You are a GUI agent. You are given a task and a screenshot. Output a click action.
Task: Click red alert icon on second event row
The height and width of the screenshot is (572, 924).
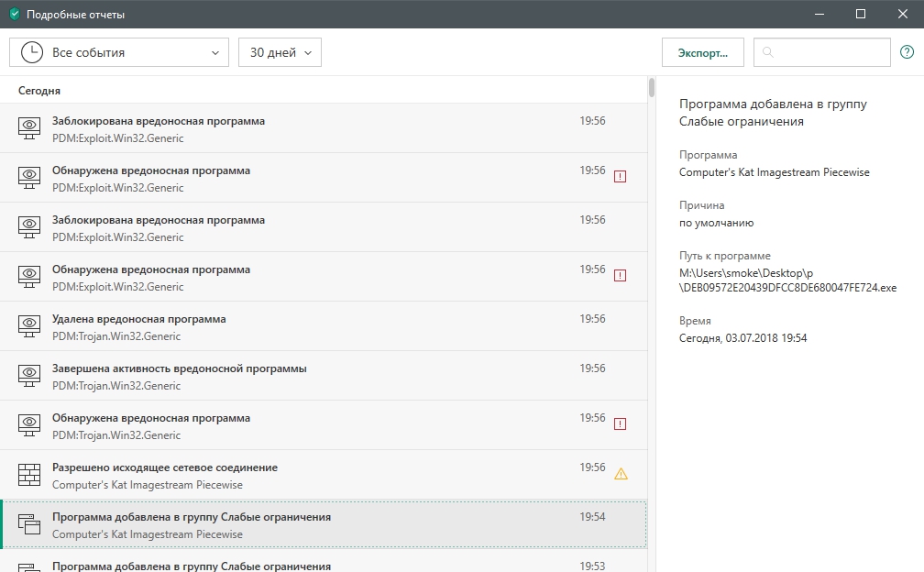point(620,176)
